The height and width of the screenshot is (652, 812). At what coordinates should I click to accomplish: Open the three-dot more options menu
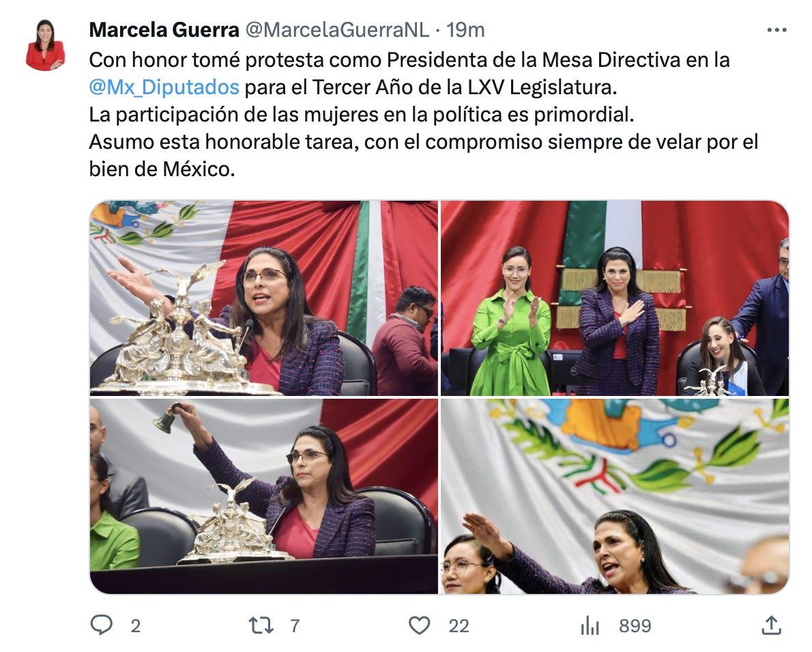tap(777, 30)
